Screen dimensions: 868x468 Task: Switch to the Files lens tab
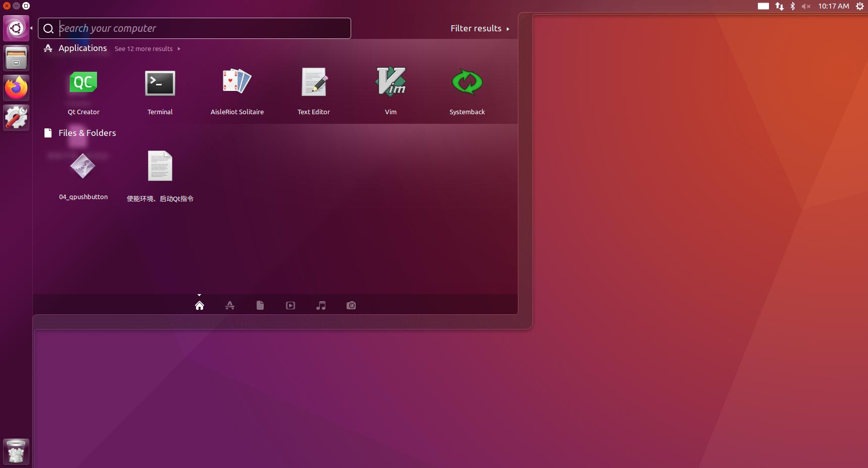point(260,305)
